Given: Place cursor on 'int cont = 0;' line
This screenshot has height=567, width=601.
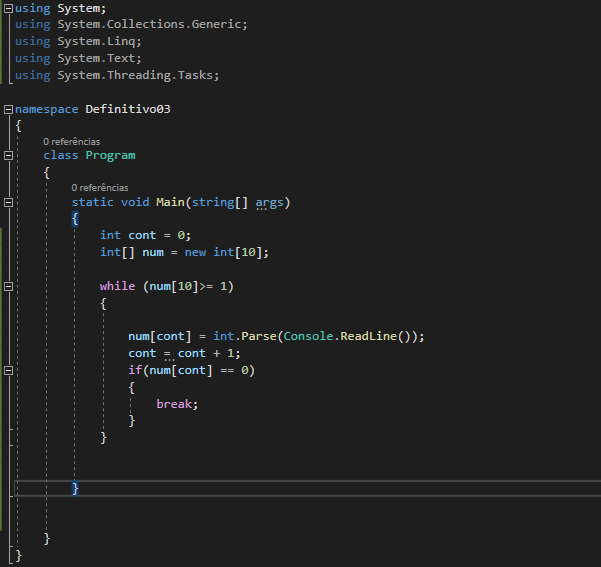Looking at the screenshot, I should point(146,235).
